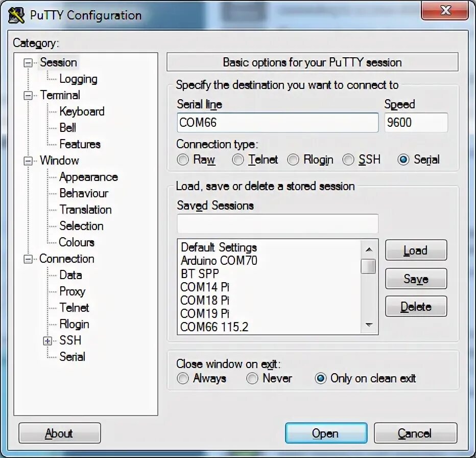Click the Open button
This screenshot has height=458, width=476.
(x=326, y=433)
